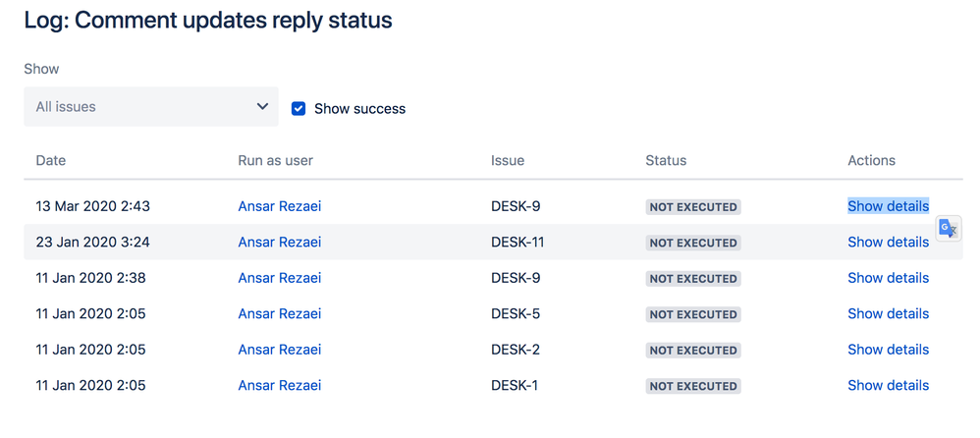This screenshot has width=980, height=438.
Task: Show details for 11 Jan 2:38 entry
Action: click(x=888, y=278)
